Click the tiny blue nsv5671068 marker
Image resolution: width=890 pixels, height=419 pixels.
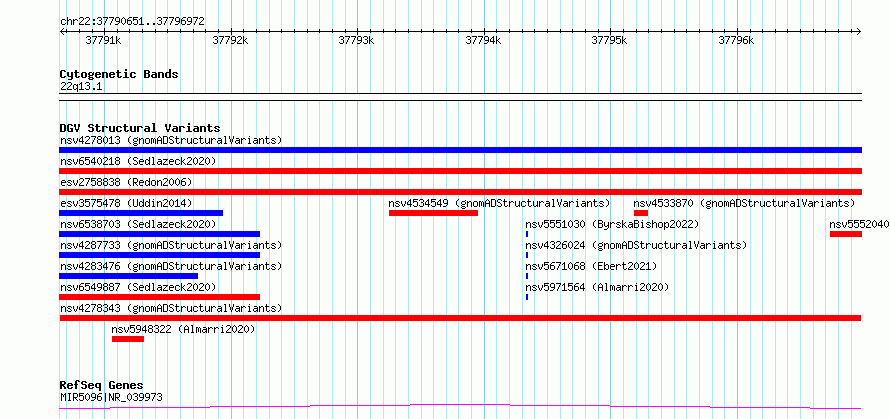click(x=527, y=276)
